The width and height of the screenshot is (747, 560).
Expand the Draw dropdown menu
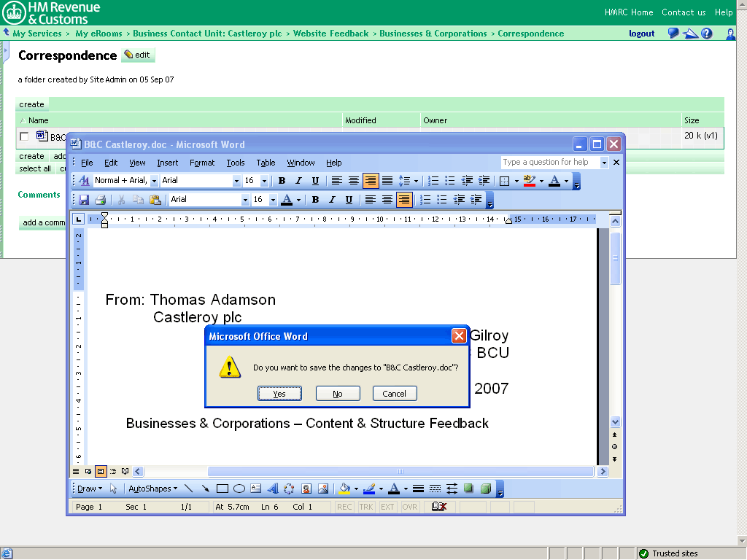(90, 489)
